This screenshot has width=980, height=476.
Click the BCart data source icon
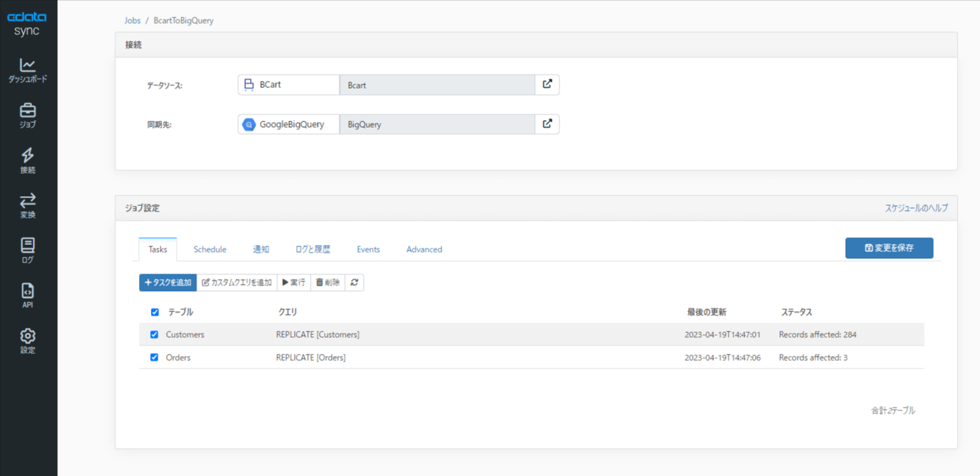pyautogui.click(x=249, y=84)
